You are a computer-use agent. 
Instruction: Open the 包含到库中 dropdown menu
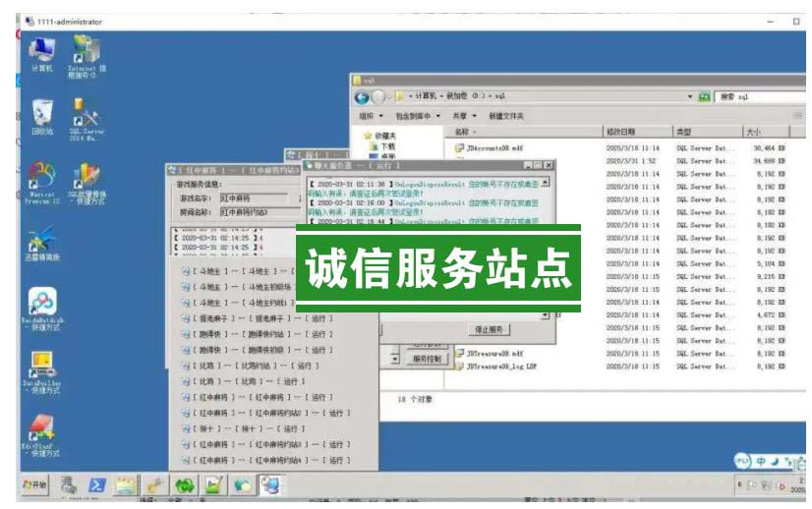417,116
